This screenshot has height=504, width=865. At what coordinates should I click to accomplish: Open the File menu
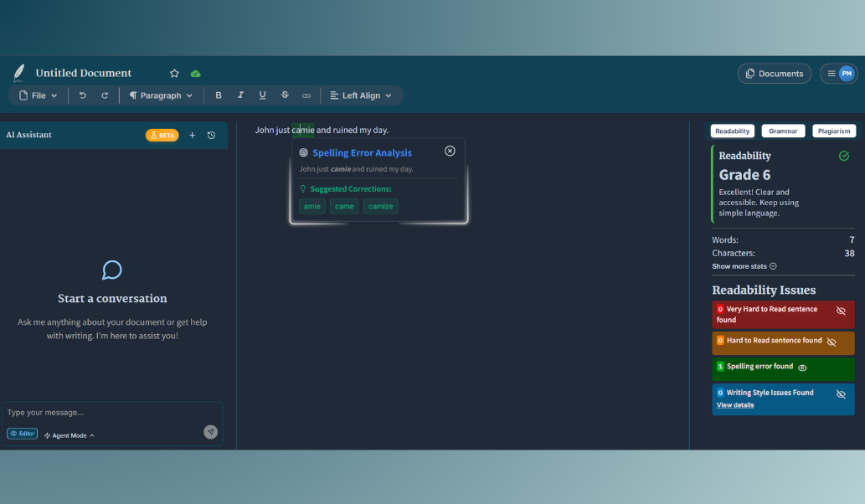[x=37, y=95]
